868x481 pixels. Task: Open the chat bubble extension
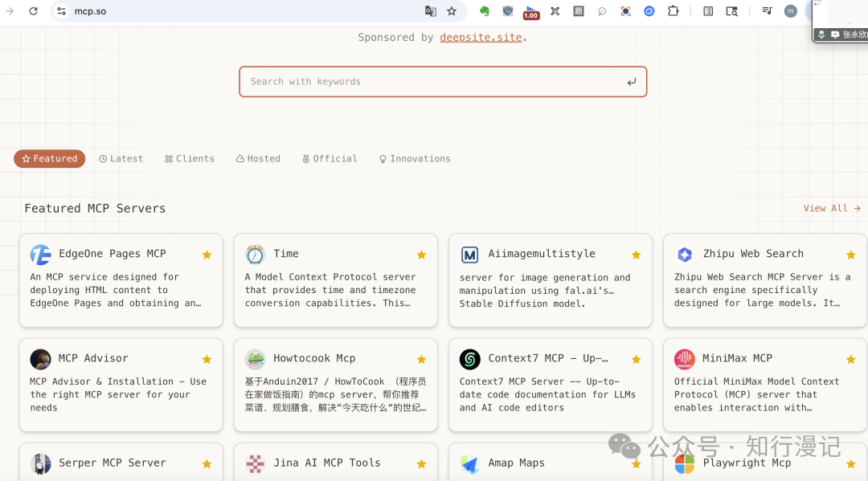pos(602,11)
